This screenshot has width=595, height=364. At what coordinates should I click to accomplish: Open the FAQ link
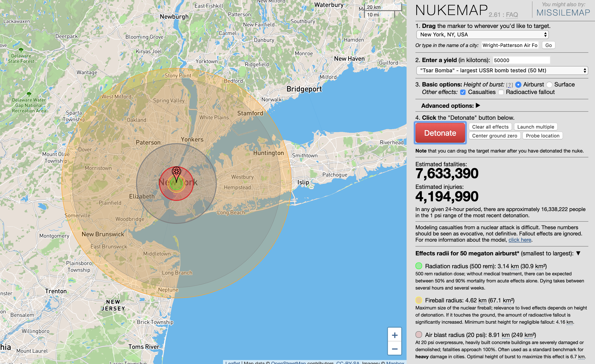click(512, 15)
